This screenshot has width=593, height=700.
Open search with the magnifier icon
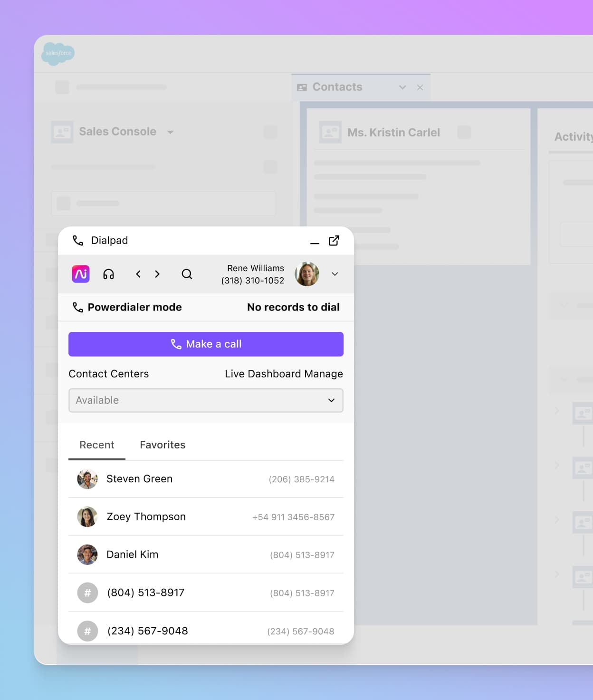click(x=187, y=274)
